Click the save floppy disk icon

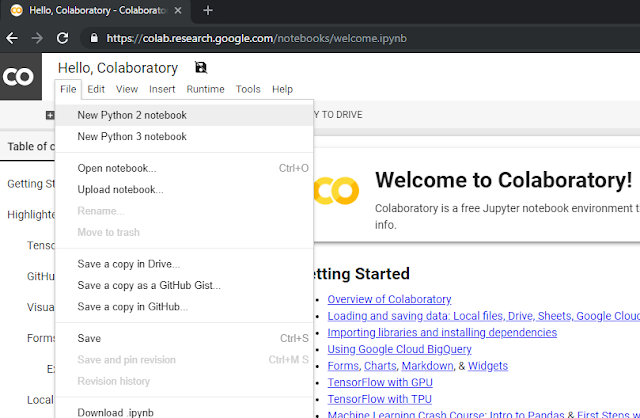201,68
